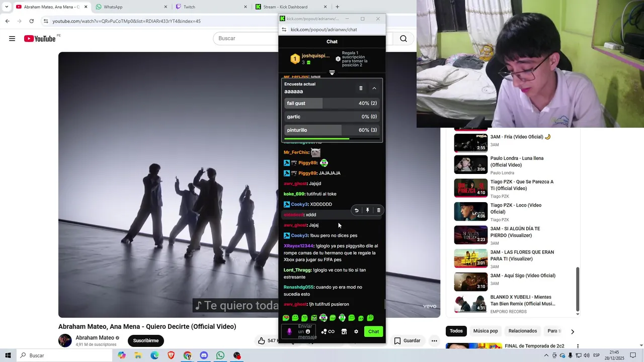Viewport: 644px width, 362px height.
Task: Switch to Stream - Kick Dashboard tab
Action: coord(291,7)
